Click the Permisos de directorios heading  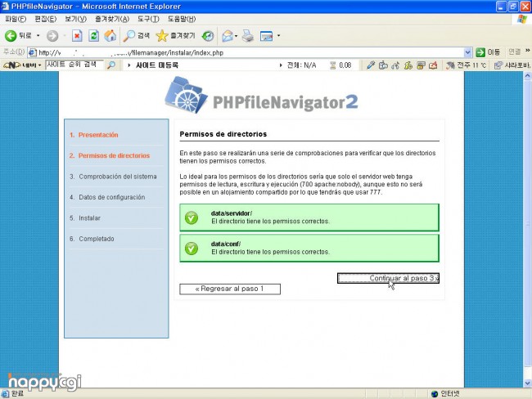tap(223, 134)
